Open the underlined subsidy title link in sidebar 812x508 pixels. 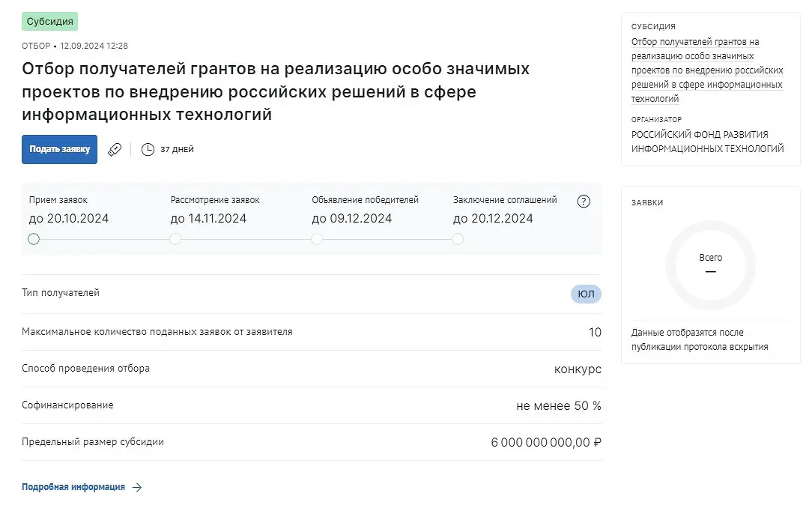[706, 70]
